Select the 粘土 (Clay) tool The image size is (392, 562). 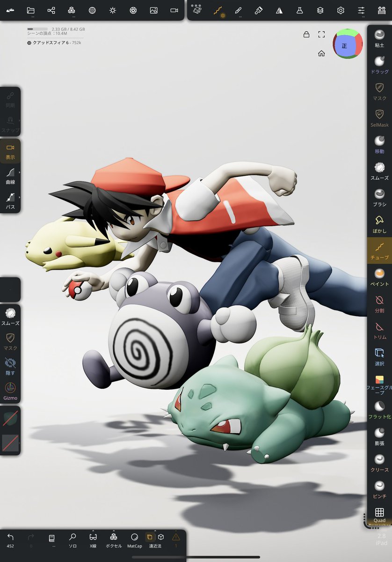pos(379,38)
